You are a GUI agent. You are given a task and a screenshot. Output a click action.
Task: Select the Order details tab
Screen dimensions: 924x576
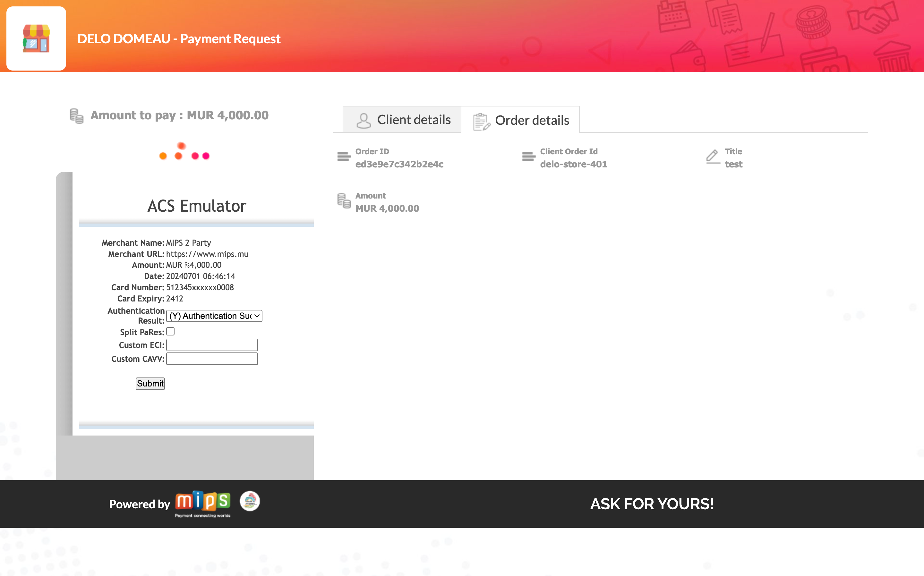tap(520, 120)
